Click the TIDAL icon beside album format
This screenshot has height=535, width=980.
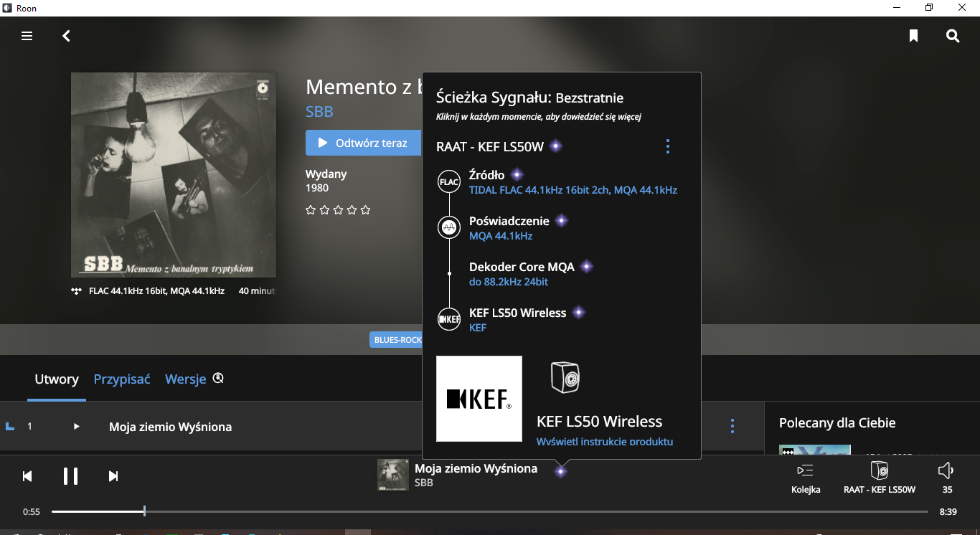point(77,291)
